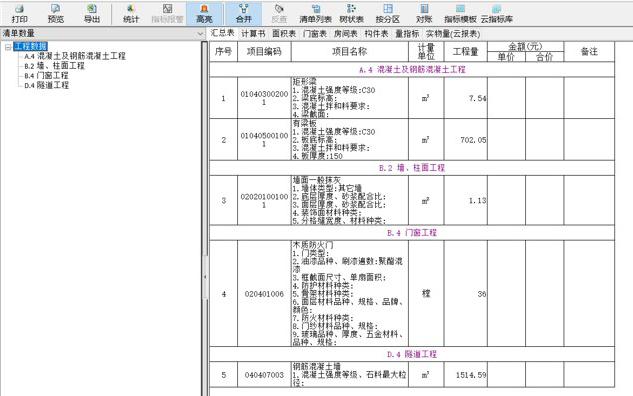Open the 实物量(云报表) tab

453,34
